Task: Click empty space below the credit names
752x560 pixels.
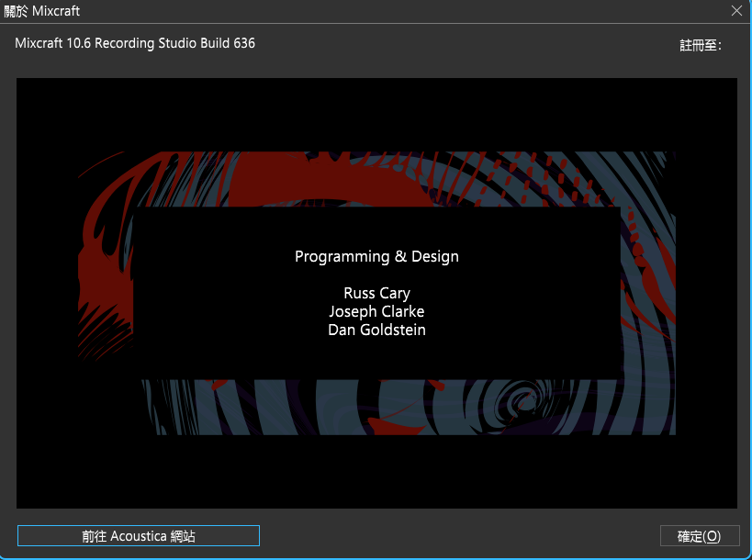Action: (x=376, y=358)
